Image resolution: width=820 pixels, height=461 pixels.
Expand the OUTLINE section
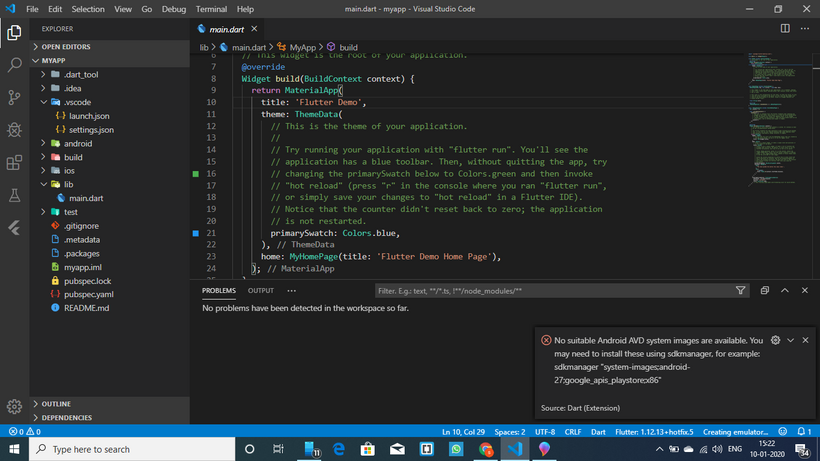56,404
